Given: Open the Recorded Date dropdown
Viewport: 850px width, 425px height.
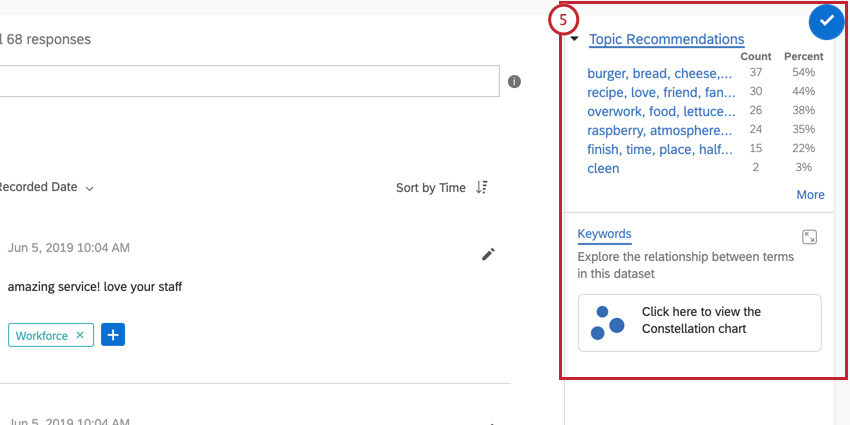Looking at the screenshot, I should tap(46, 188).
